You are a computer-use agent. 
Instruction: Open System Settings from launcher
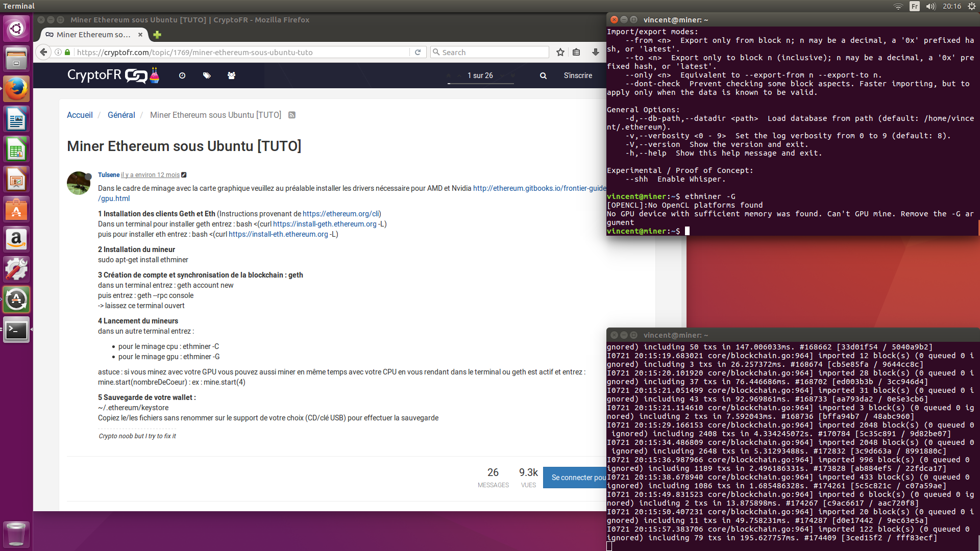pos(16,269)
